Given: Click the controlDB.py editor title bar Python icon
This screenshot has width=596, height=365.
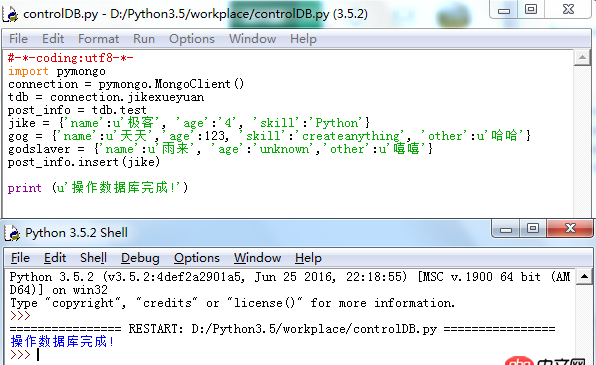Looking at the screenshot, I should point(11,14).
